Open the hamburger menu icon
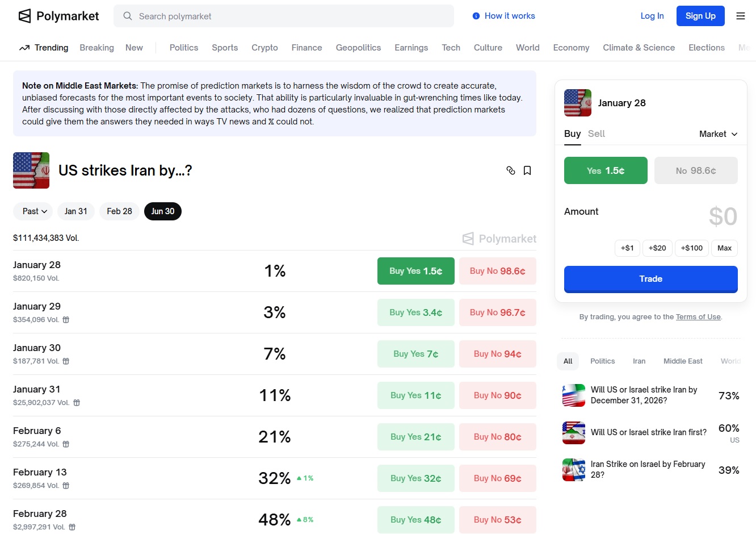The width and height of the screenshot is (756, 534). (741, 16)
